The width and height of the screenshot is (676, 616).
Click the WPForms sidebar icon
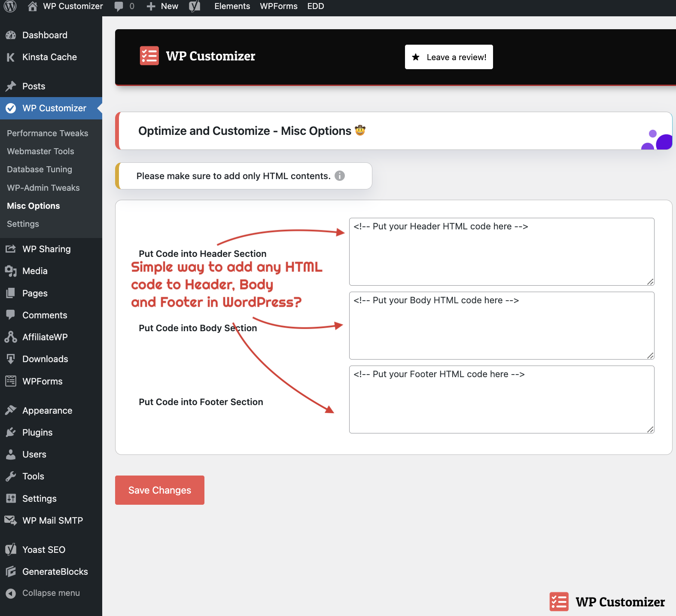coord(11,381)
